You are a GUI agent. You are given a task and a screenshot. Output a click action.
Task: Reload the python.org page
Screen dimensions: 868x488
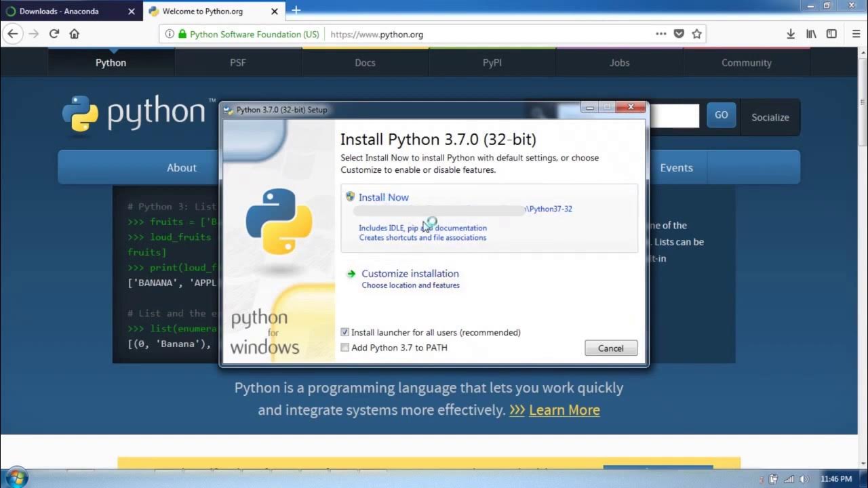pyautogui.click(x=54, y=34)
